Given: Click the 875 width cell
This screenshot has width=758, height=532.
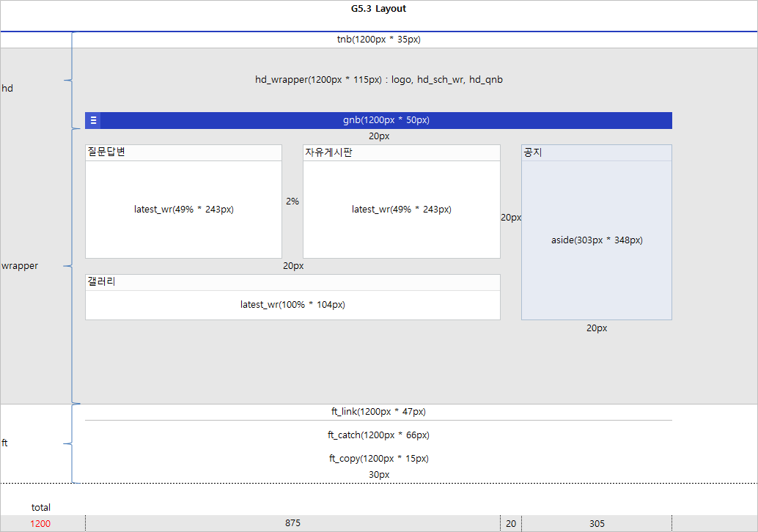Looking at the screenshot, I should coord(292,523).
